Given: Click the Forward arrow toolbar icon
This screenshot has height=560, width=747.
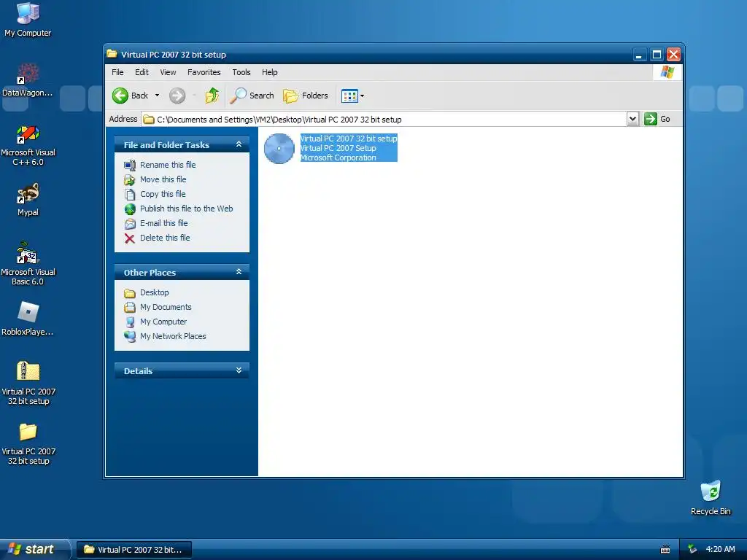Looking at the screenshot, I should [177, 96].
